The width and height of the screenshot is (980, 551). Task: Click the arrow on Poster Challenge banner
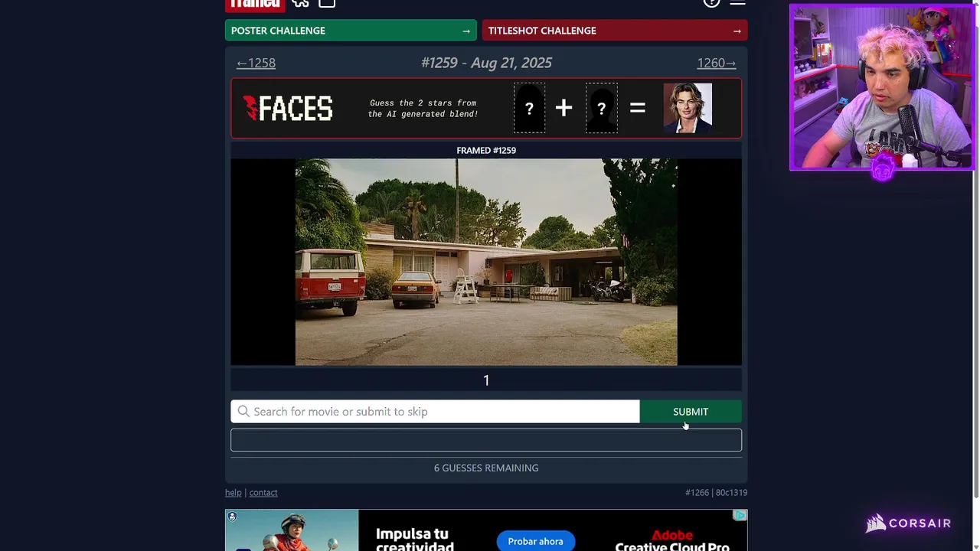point(465,31)
